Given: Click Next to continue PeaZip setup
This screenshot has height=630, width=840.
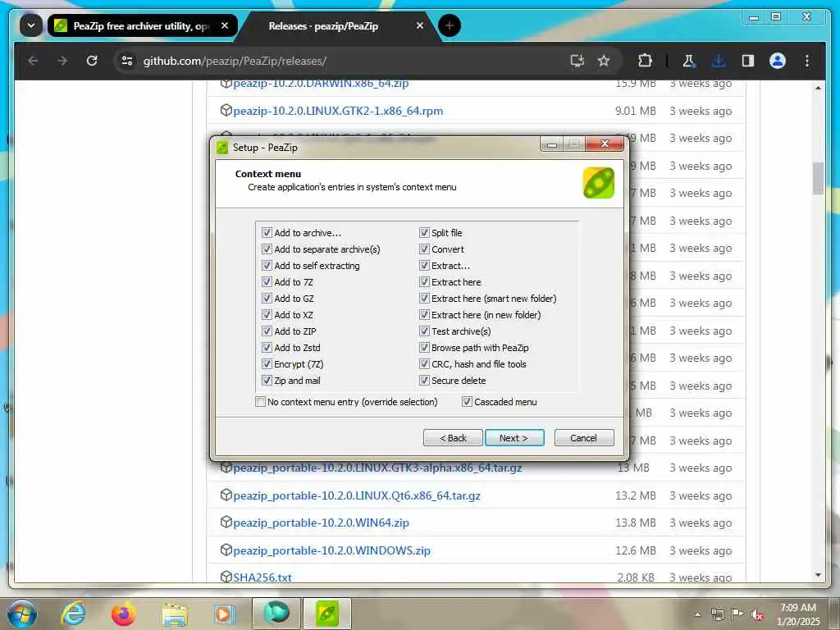Looking at the screenshot, I should (x=514, y=438).
